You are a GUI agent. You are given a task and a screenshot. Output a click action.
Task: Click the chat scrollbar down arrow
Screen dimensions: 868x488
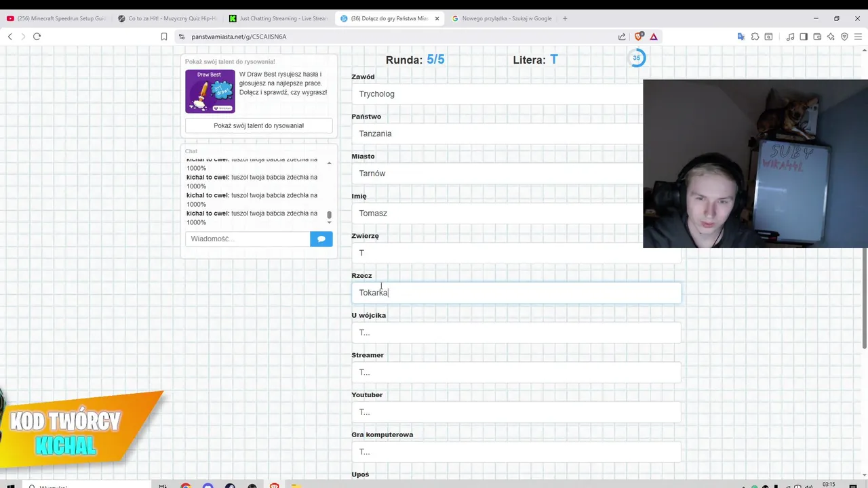pyautogui.click(x=330, y=222)
